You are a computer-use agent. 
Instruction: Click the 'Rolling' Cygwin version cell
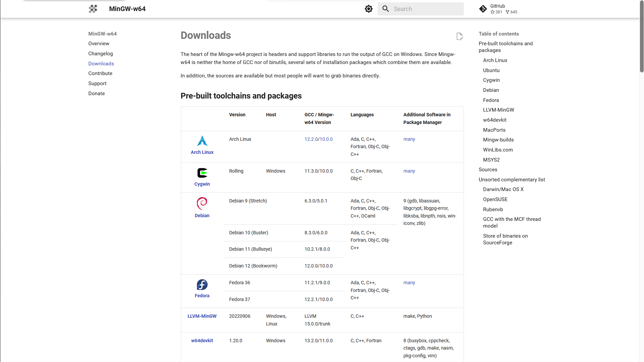coord(236,171)
